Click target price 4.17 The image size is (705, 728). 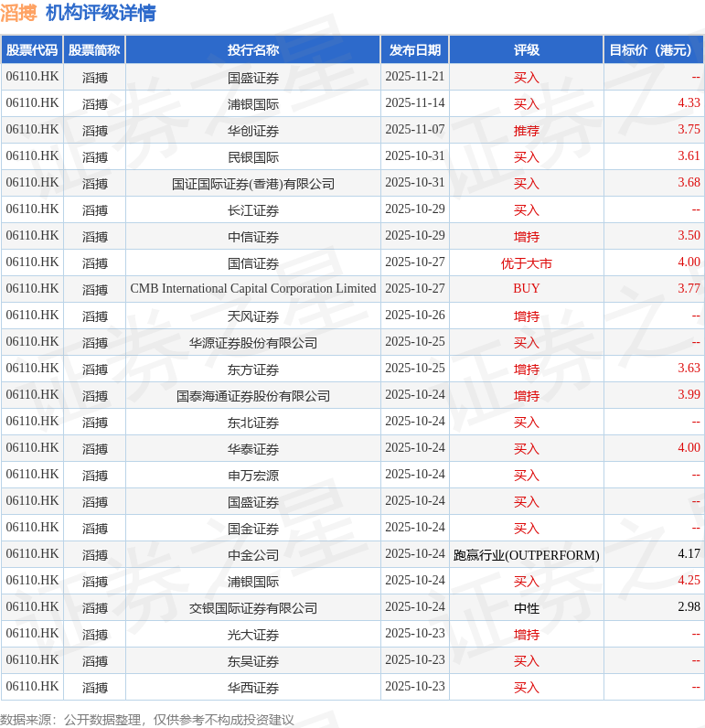(689, 554)
